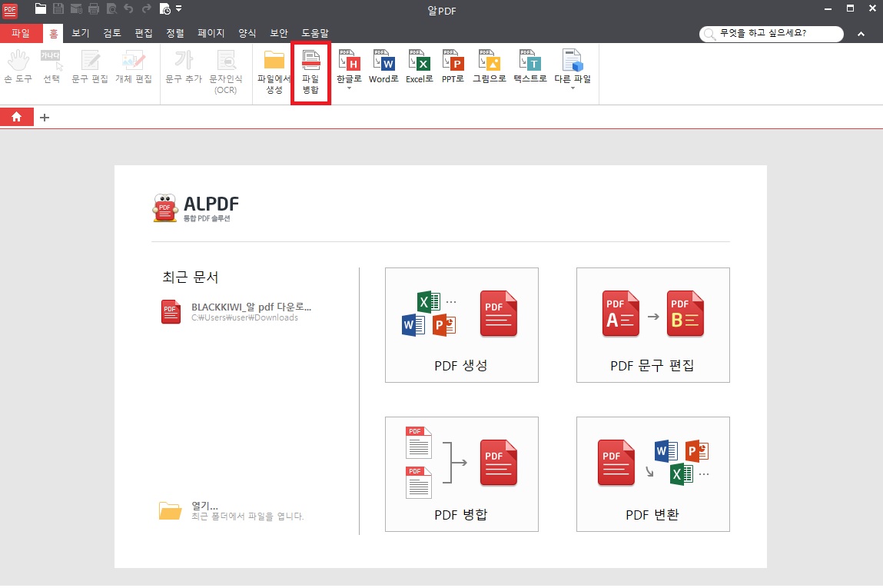This screenshot has width=883, height=588.
Task: Switch to the 정렬 ribbon tab
Action: [x=175, y=33]
